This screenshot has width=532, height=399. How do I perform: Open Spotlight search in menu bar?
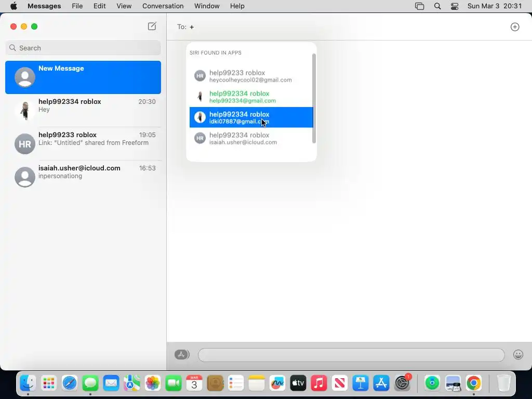pyautogui.click(x=437, y=6)
